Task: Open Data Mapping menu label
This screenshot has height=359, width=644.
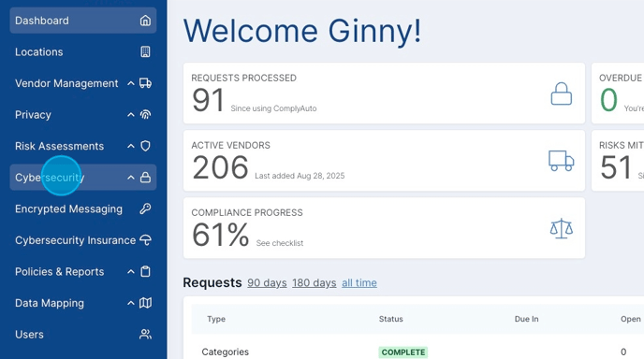Action: point(50,303)
